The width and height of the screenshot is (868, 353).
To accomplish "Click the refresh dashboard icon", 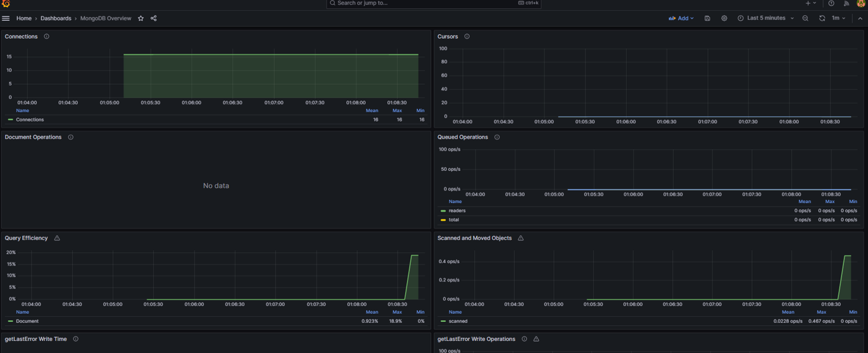I will point(822,18).
